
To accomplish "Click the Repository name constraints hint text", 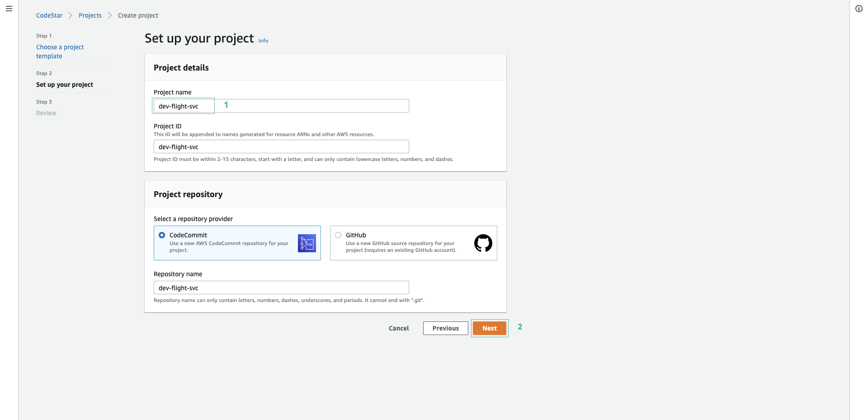I will click(289, 300).
